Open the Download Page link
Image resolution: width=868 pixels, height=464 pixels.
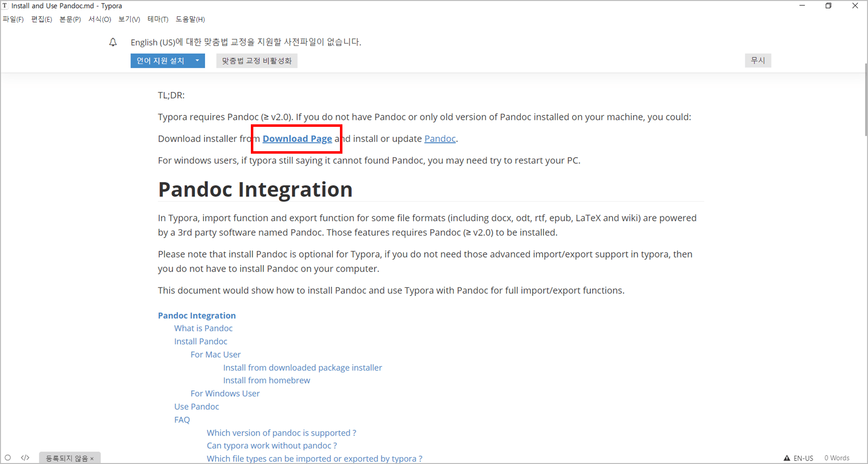[x=297, y=139]
